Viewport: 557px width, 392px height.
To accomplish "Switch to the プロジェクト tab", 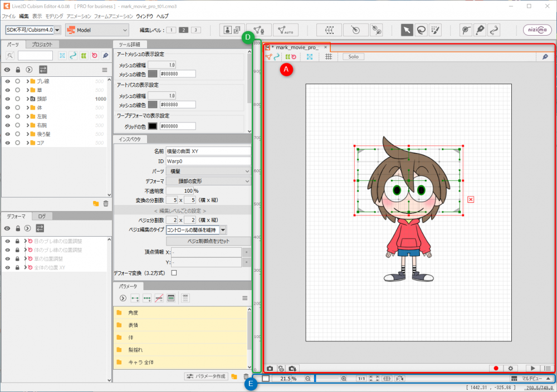I will pos(42,45).
